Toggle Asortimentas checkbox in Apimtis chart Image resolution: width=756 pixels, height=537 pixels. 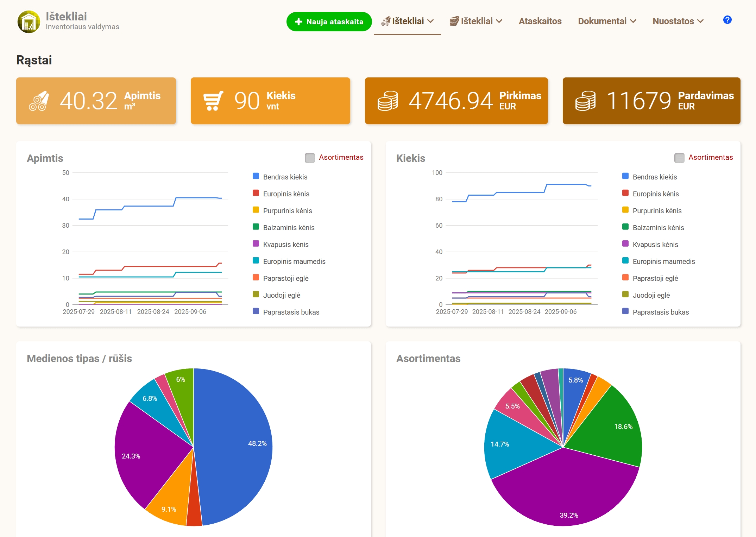point(310,158)
